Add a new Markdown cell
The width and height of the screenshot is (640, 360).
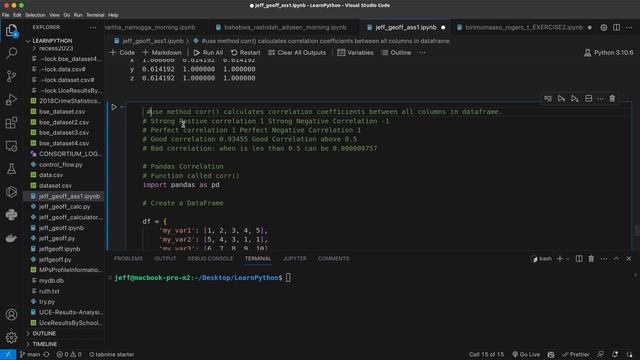point(162,53)
